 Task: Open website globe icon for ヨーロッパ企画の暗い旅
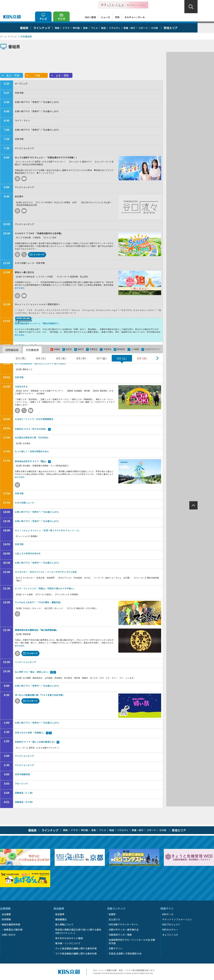17,701
